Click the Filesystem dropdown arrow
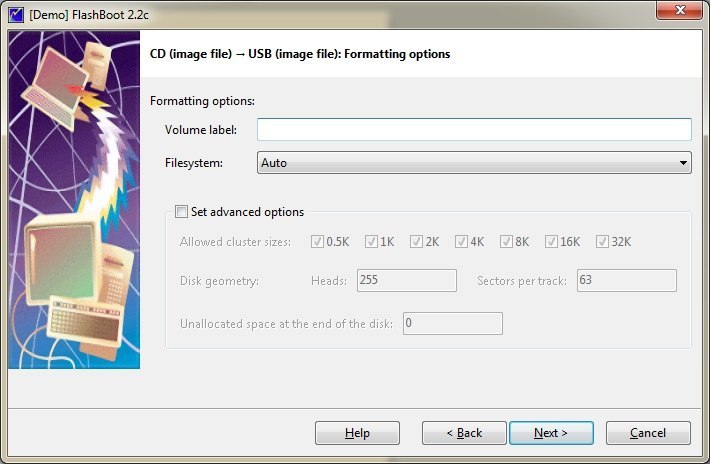 (683, 163)
